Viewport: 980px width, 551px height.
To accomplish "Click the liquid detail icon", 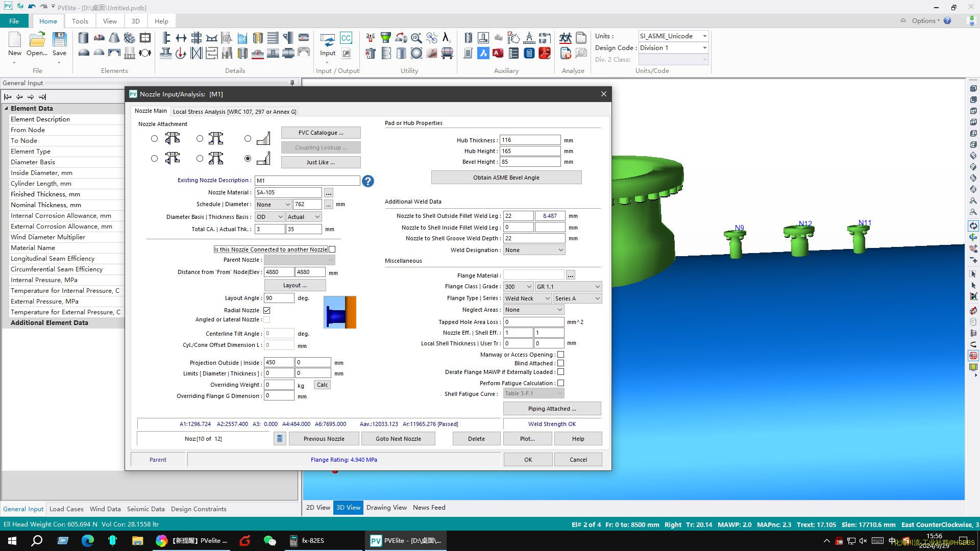I will pos(242,38).
